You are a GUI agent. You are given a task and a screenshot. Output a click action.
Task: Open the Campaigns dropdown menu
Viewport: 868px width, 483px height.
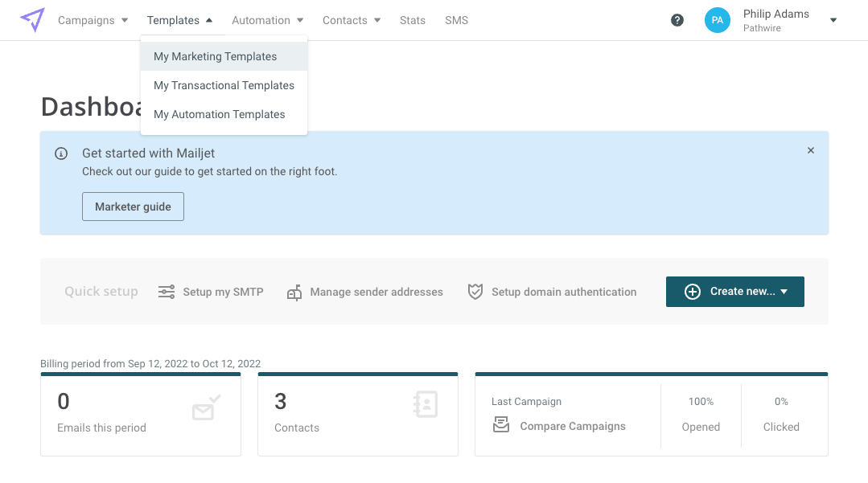(93, 20)
